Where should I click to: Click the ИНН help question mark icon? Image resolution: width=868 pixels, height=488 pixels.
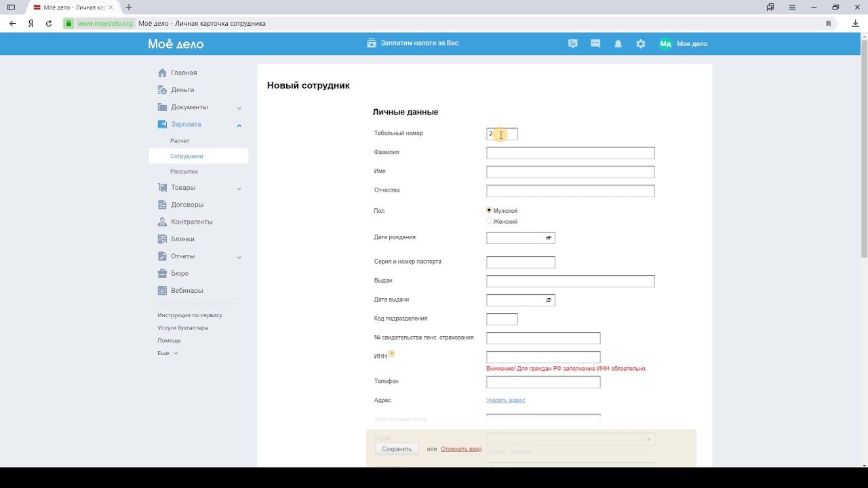point(391,354)
